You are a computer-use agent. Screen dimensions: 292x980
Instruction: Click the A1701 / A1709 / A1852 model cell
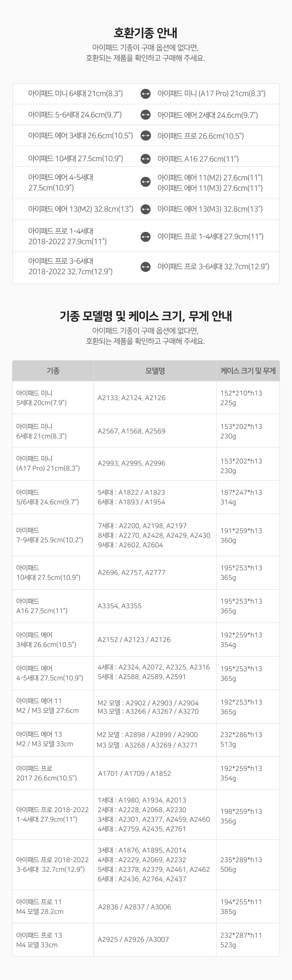click(x=134, y=773)
